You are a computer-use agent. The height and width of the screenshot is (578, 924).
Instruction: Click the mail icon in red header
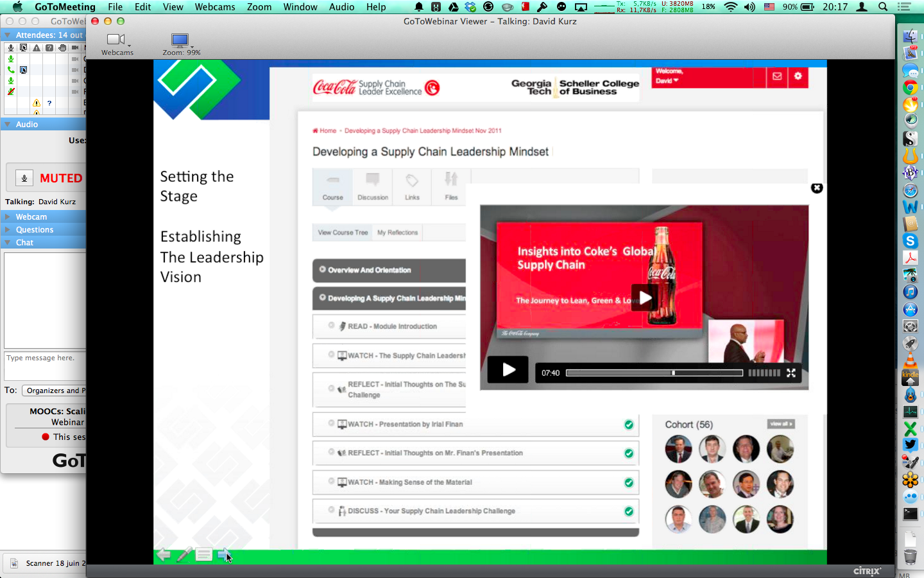click(777, 76)
